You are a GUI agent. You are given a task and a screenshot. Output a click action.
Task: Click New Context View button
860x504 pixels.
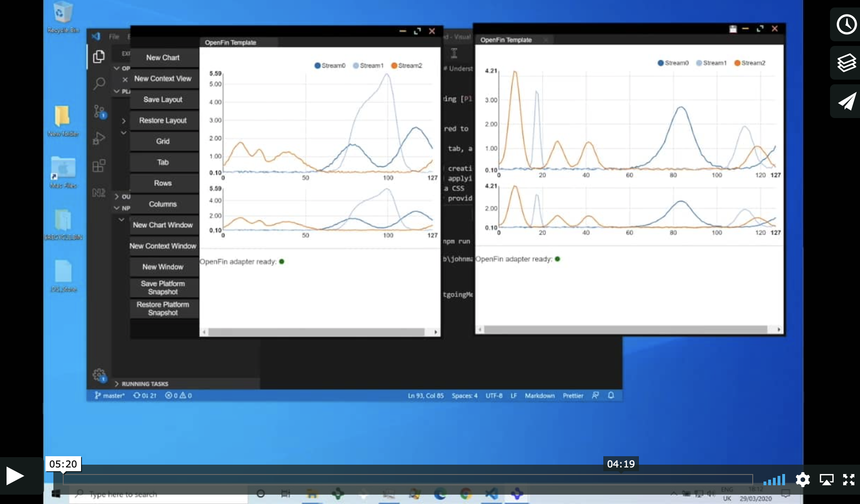coord(163,79)
